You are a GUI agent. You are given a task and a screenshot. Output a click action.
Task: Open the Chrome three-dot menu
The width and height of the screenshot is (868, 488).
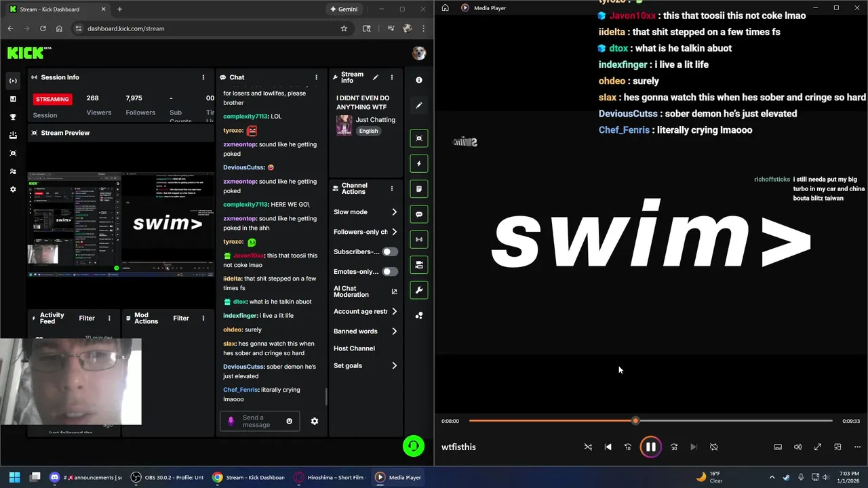[424, 28]
